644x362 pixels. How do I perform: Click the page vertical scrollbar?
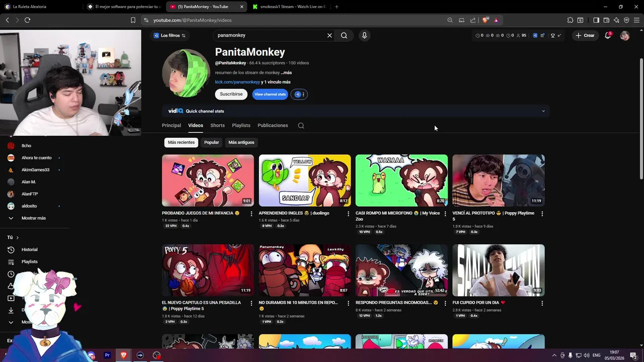point(641,118)
